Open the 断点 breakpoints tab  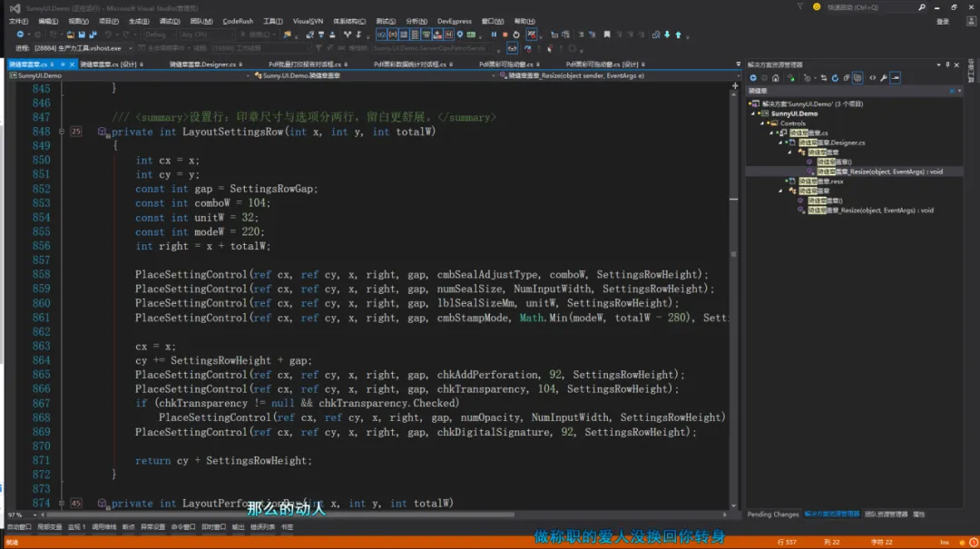click(128, 527)
